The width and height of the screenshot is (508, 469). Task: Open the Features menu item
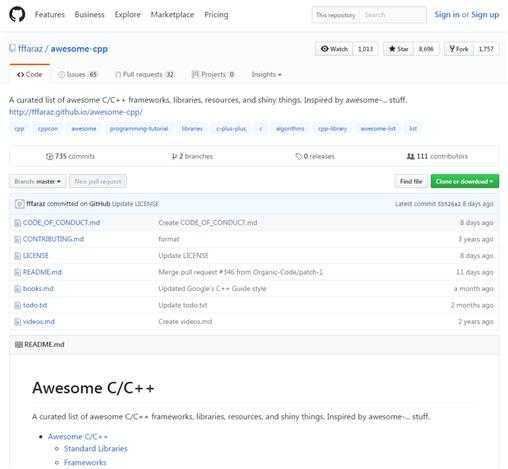[x=50, y=15]
